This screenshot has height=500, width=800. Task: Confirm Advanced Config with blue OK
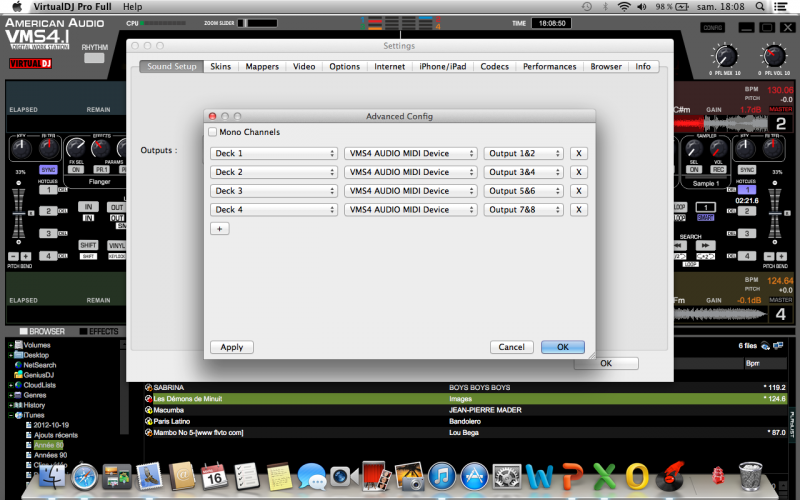point(563,347)
